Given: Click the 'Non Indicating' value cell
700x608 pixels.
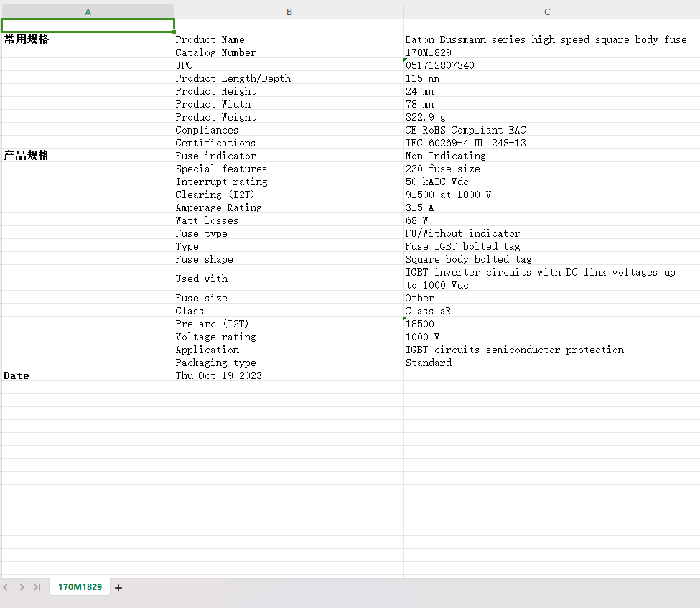Looking at the screenshot, I should (x=547, y=156).
